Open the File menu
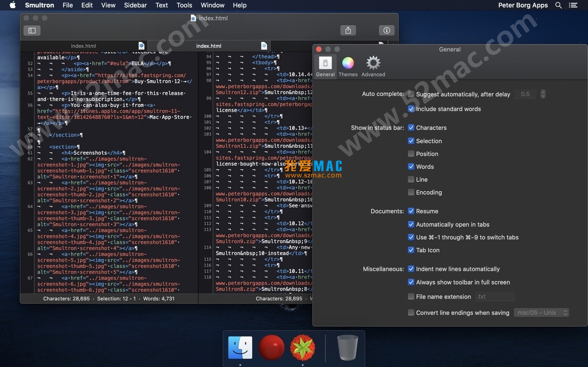This screenshot has width=588, height=367. coord(67,5)
